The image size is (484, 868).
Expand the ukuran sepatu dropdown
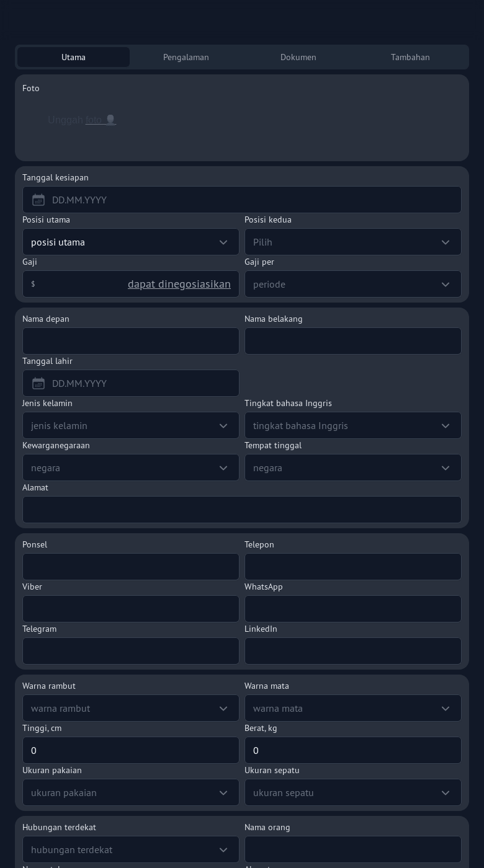(352, 792)
